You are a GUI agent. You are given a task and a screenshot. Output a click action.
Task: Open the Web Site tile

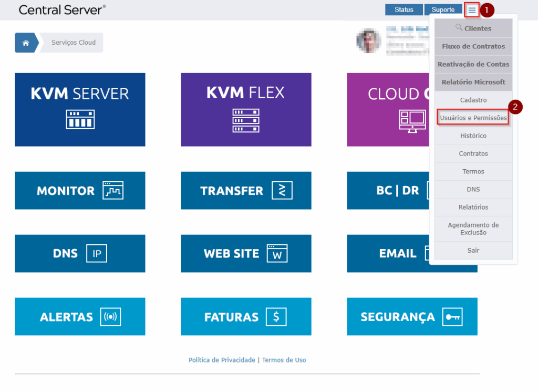[246, 253]
